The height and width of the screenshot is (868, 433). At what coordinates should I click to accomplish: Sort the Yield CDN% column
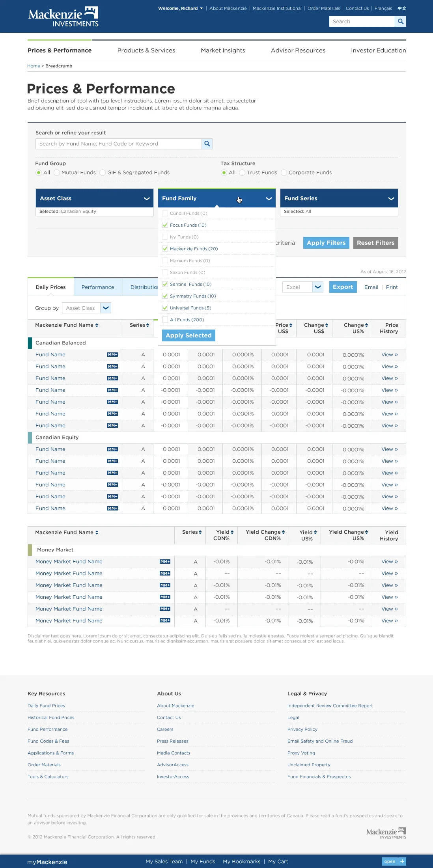pyautogui.click(x=232, y=532)
